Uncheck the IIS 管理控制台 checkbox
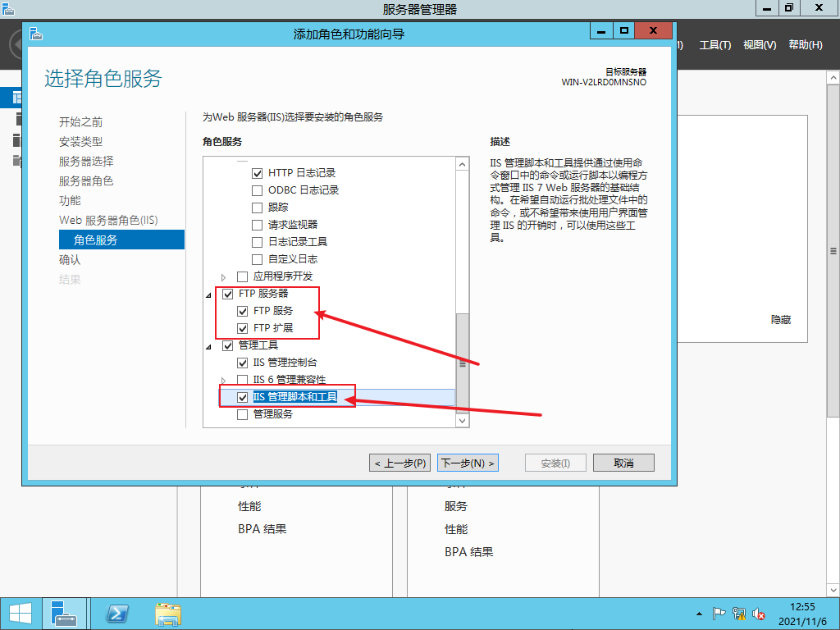The image size is (840, 630). pyautogui.click(x=242, y=363)
